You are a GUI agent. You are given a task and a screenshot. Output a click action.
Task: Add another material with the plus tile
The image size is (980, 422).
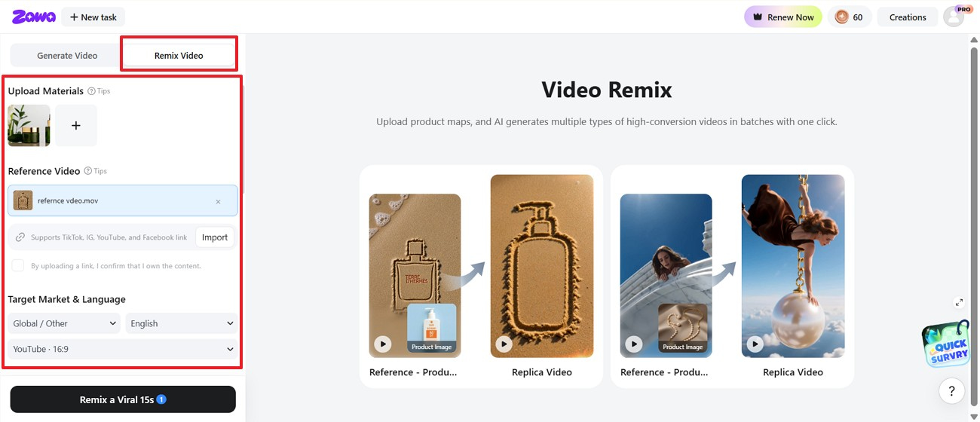coord(76,126)
